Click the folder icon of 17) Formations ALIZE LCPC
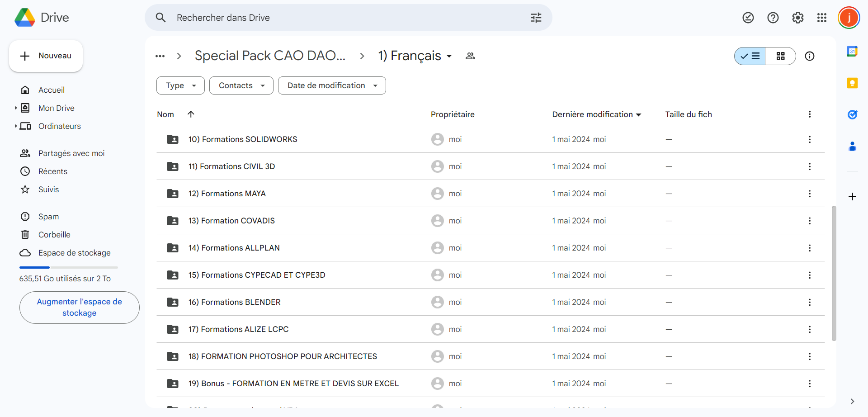 [173, 329]
